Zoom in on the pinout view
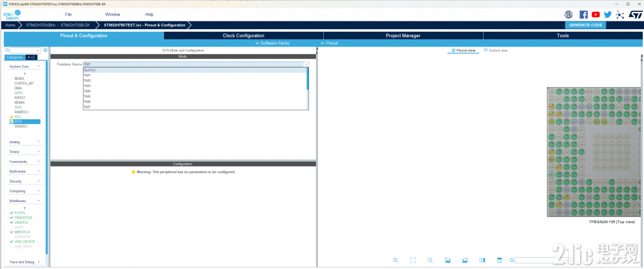This screenshot has height=269, width=644. (395, 260)
